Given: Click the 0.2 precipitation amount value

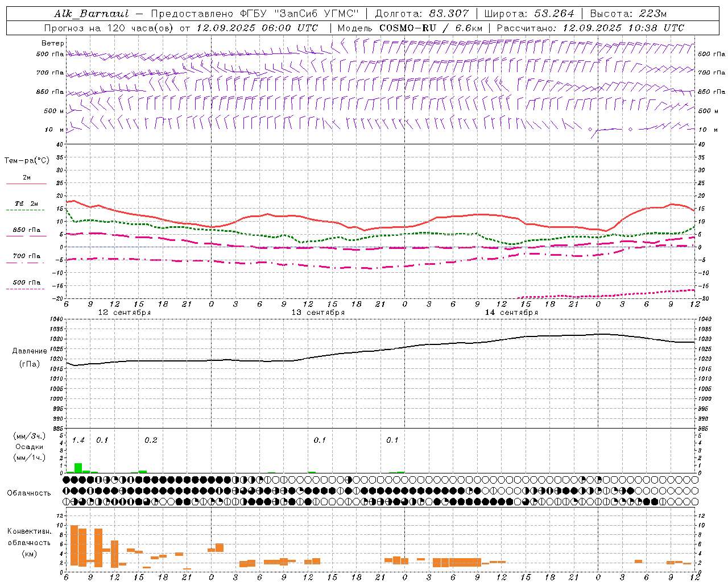Looking at the screenshot, I should tap(151, 440).
